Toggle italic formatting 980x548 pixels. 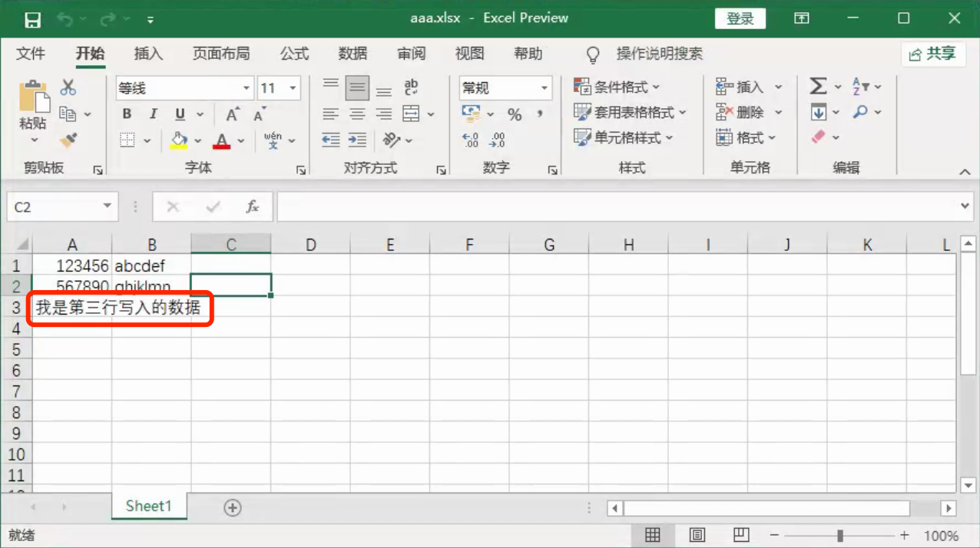pos(153,114)
